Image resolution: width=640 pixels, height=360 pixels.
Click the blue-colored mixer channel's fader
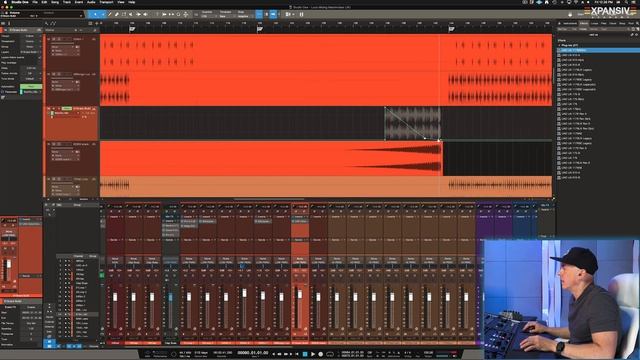point(171,297)
